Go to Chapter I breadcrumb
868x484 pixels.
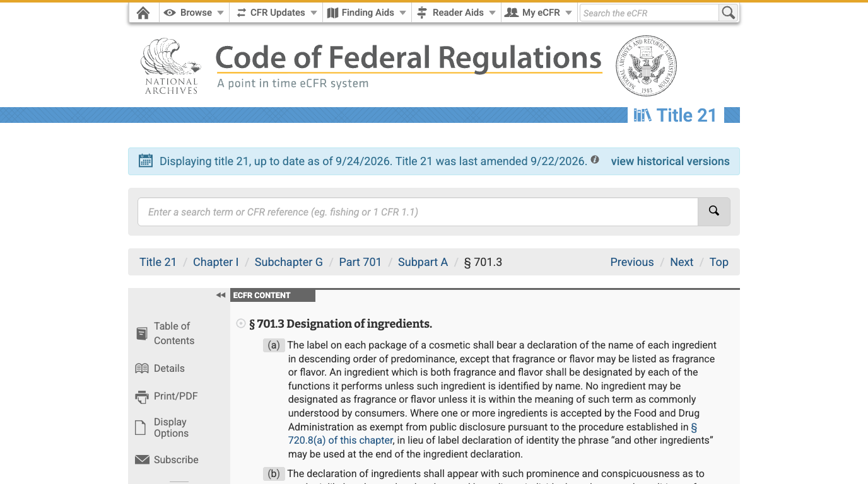click(x=216, y=262)
